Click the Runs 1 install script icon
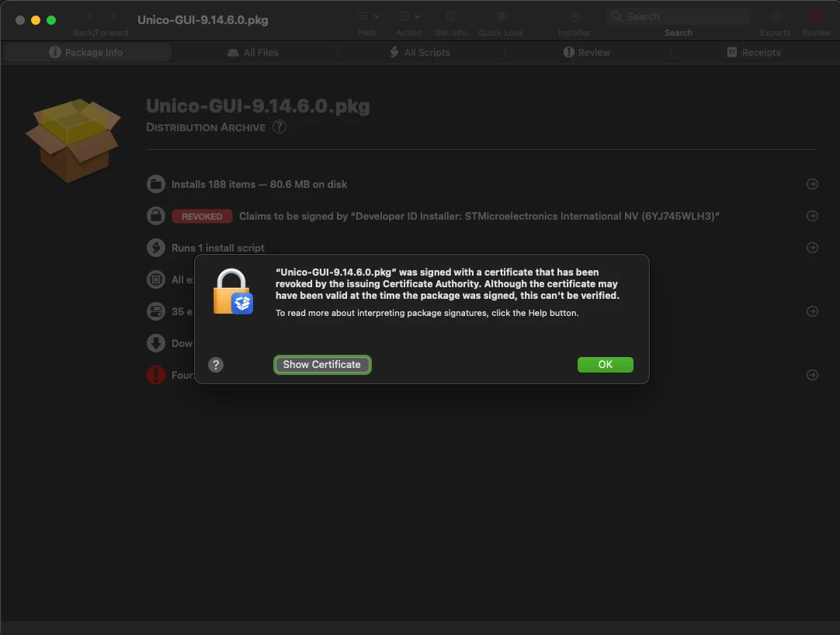Image resolution: width=840 pixels, height=635 pixels. click(156, 248)
